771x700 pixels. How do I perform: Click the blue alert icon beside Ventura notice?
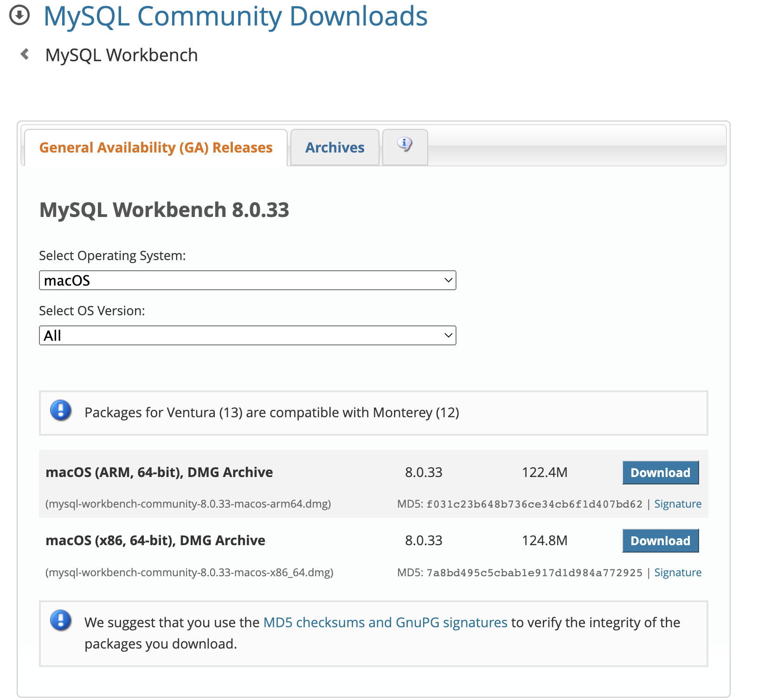[x=61, y=410]
